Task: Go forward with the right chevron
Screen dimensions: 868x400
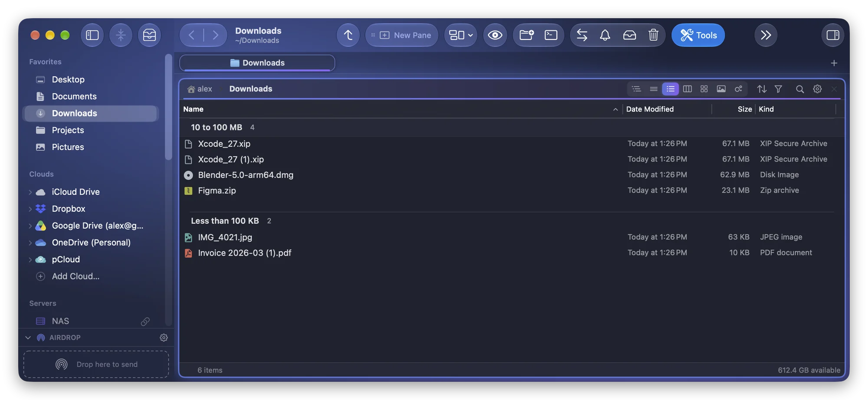Action: (x=215, y=35)
